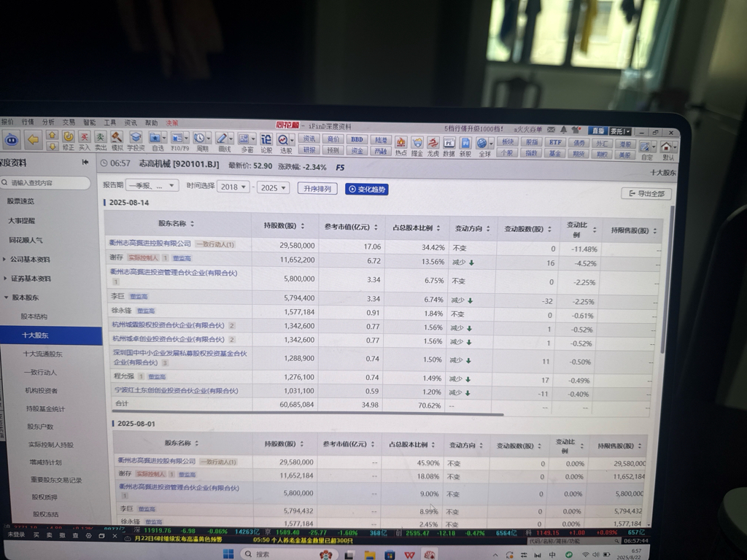The image size is (747, 560).
Task: Open the 掘金 basket icon
Action: click(x=417, y=145)
